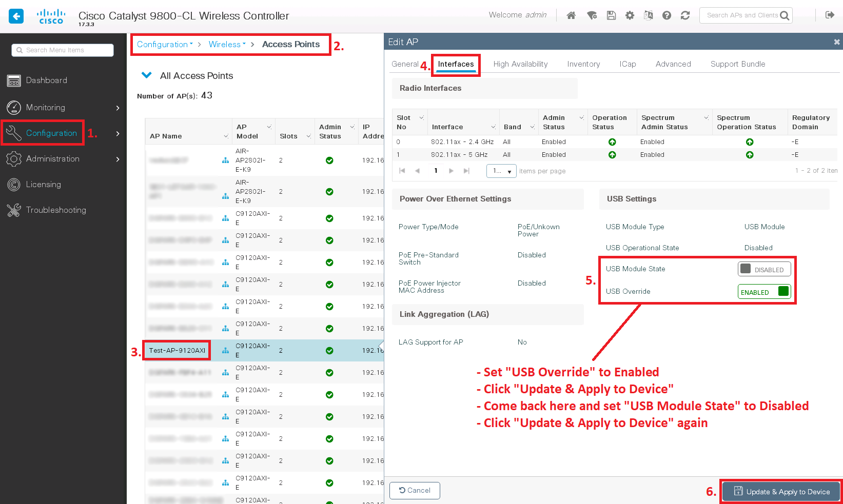Save configuration using the floppy disk icon
The image size is (843, 504).
pyautogui.click(x=611, y=15)
